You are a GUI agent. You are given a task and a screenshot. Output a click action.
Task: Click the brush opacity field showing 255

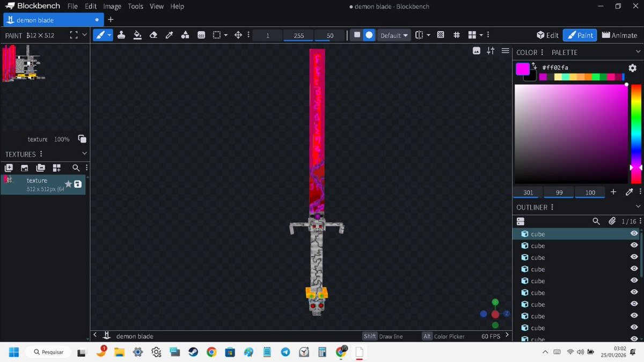(299, 35)
